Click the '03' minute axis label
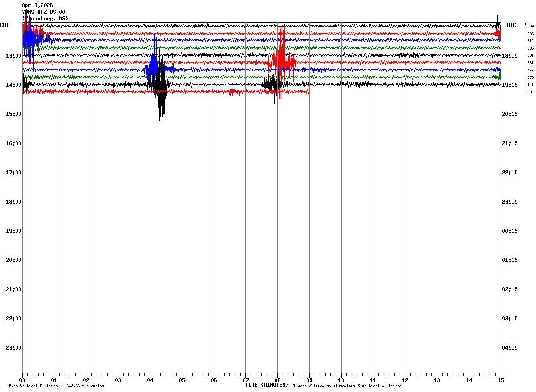The width and height of the screenshot is (536, 392). pyautogui.click(x=118, y=380)
